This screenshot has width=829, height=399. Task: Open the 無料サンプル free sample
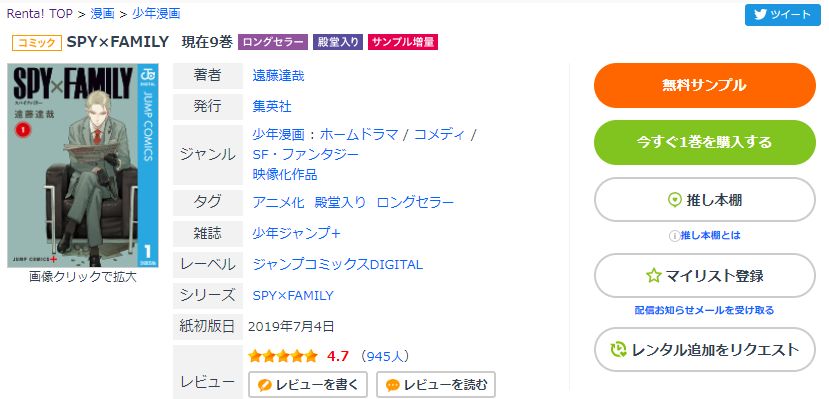[x=705, y=86]
